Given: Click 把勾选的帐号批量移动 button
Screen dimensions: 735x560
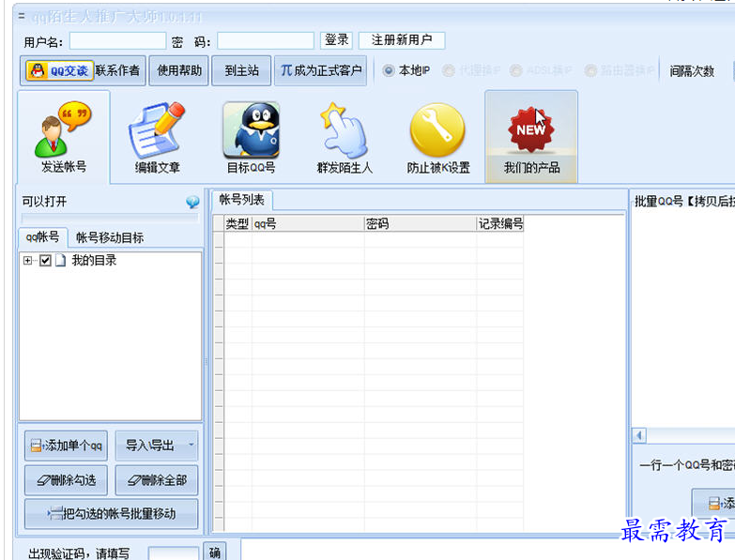Looking at the screenshot, I should (111, 514).
